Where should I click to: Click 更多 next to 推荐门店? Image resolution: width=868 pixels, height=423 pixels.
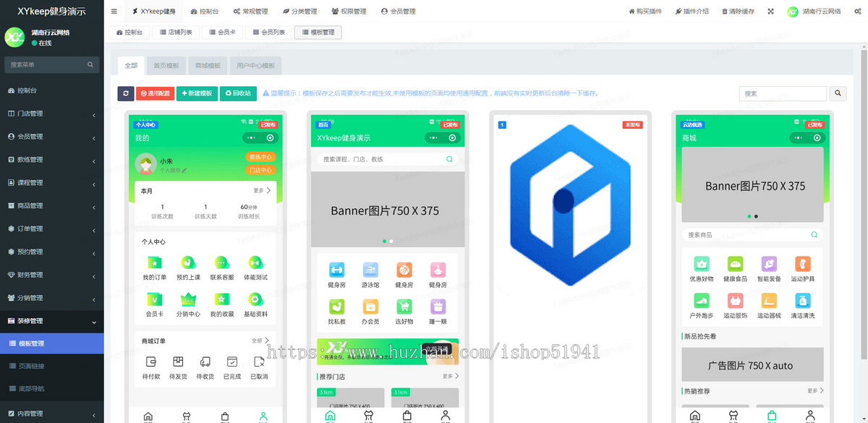tap(451, 376)
